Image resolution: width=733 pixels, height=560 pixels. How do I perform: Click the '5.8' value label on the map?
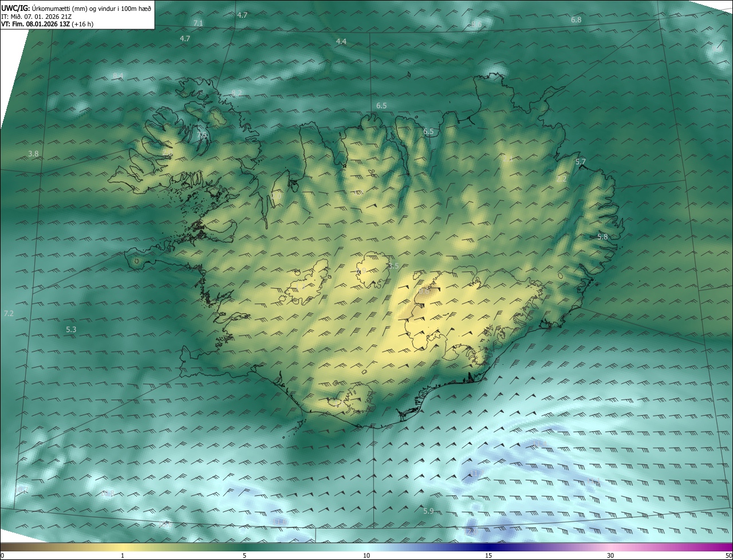click(602, 236)
